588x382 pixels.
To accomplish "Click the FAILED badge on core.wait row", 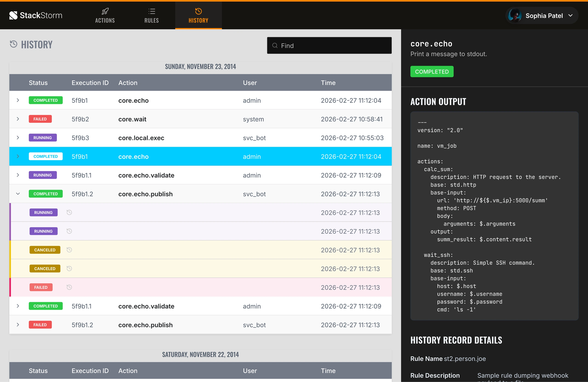I will click(x=40, y=119).
